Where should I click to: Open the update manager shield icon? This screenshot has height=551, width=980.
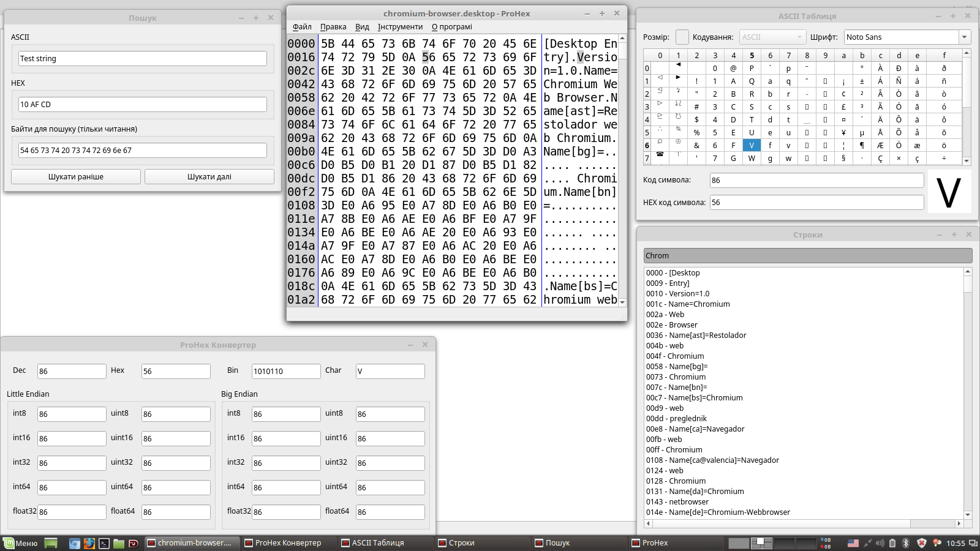click(x=922, y=543)
